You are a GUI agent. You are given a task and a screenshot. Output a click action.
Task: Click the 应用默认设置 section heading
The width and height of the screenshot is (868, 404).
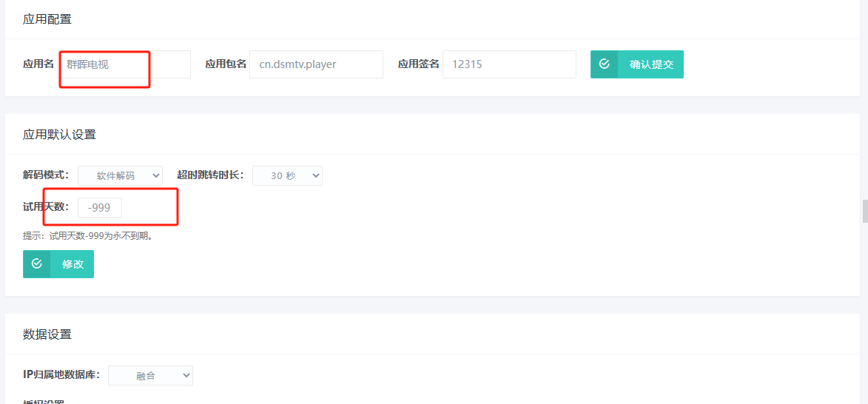pyautogui.click(x=59, y=135)
